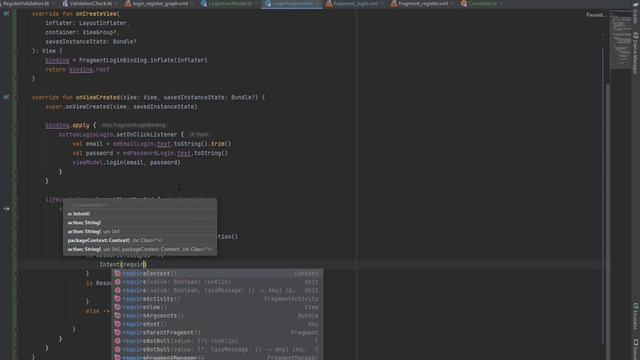Screen dimensions: 640x360
Task: Click 'action: String!, uri: Uri!' hint row
Action: 140,231
